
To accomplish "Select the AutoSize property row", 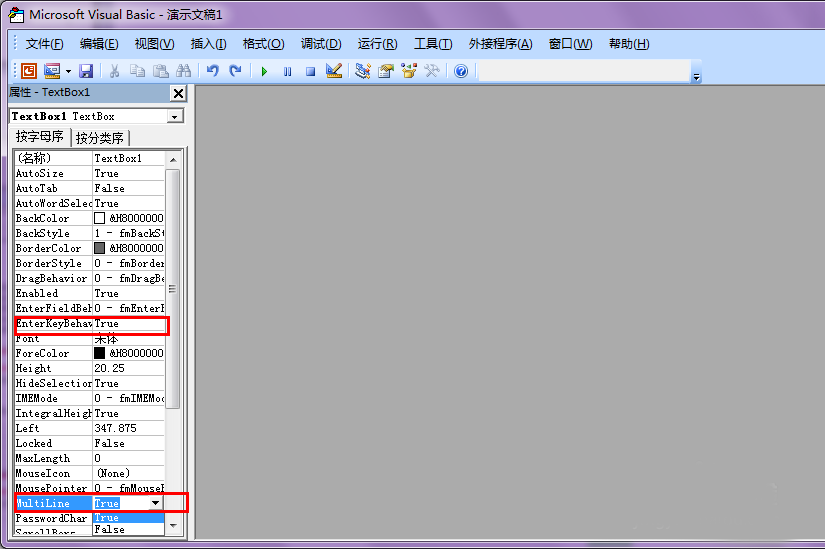I will pos(90,173).
